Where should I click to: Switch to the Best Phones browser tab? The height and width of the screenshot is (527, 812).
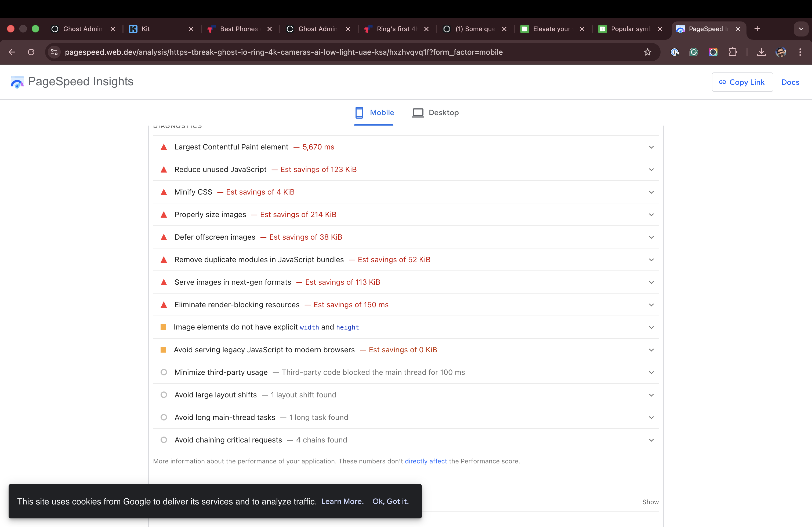(239, 29)
